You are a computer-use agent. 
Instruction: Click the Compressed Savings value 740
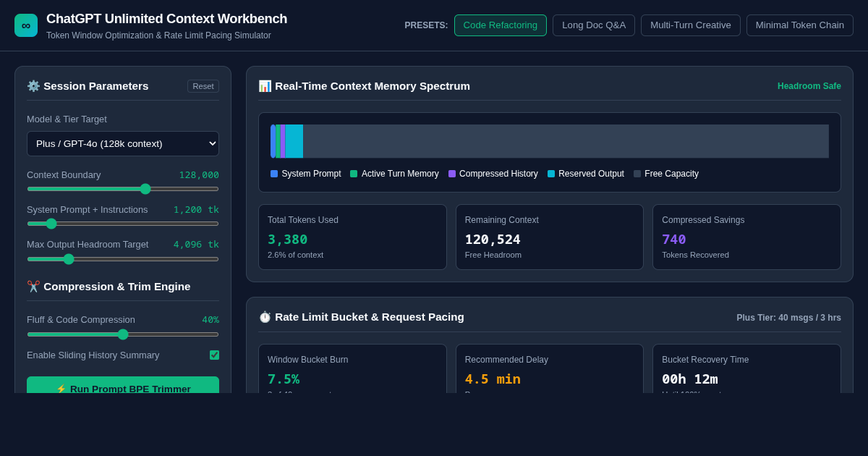(x=674, y=240)
